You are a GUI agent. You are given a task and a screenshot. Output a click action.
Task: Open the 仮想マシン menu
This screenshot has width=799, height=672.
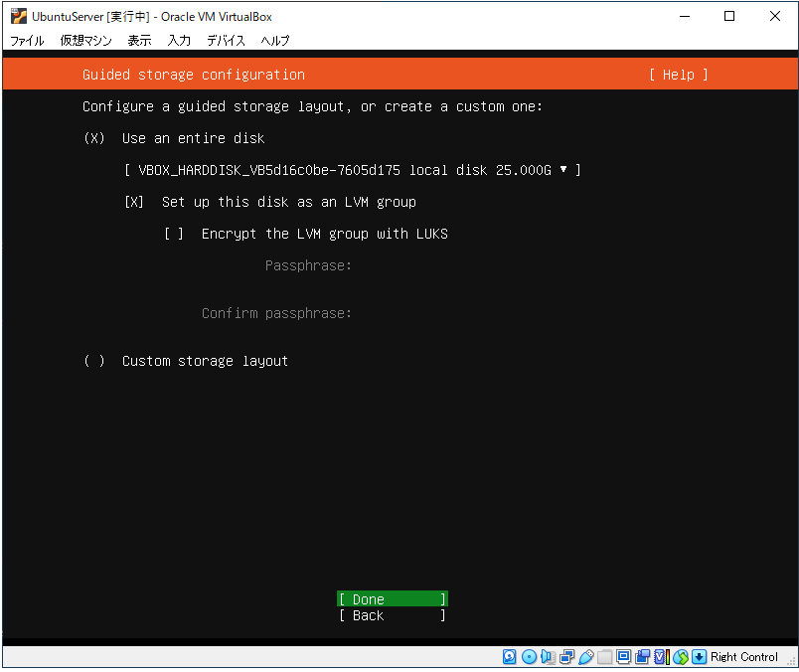(x=85, y=41)
